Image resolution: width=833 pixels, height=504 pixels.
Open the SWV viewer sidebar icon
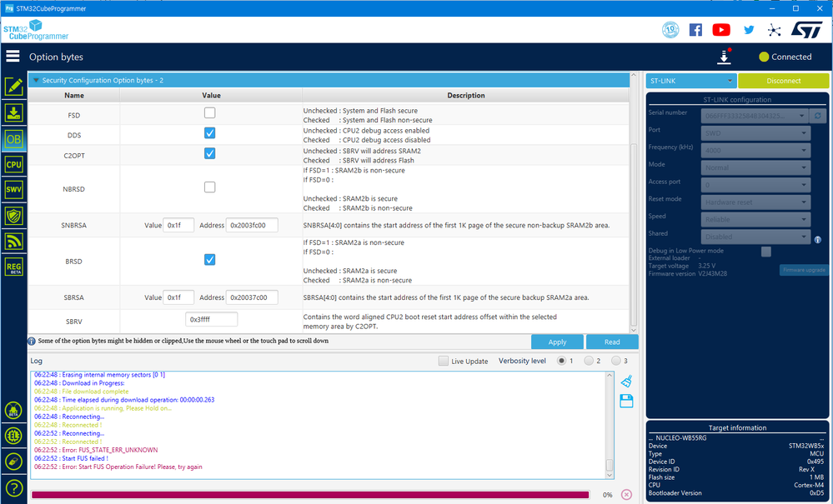14,190
